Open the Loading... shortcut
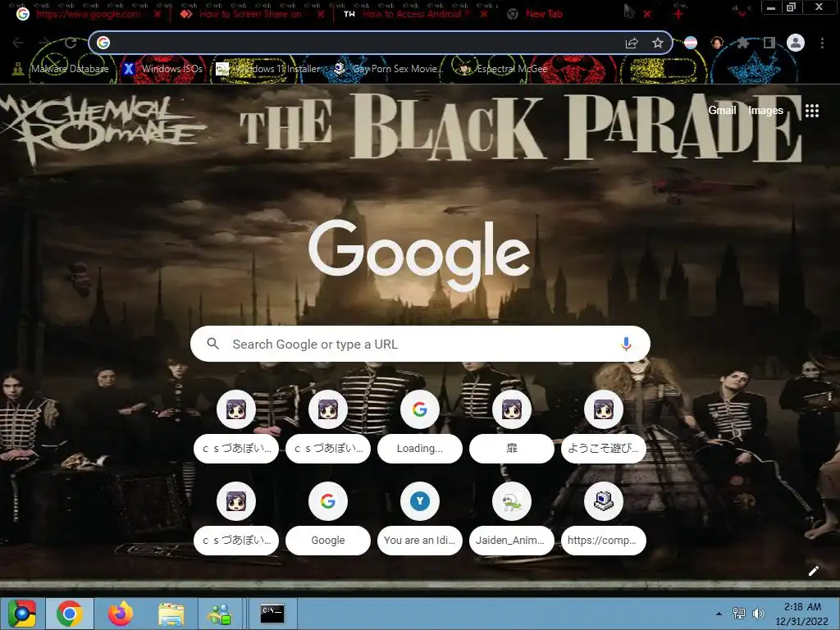 (420, 426)
